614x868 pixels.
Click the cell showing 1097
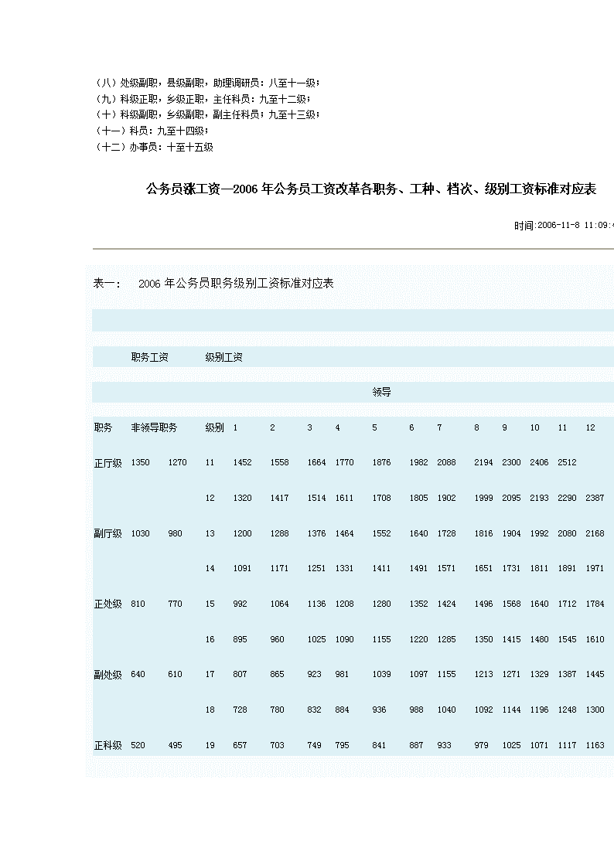(x=418, y=674)
